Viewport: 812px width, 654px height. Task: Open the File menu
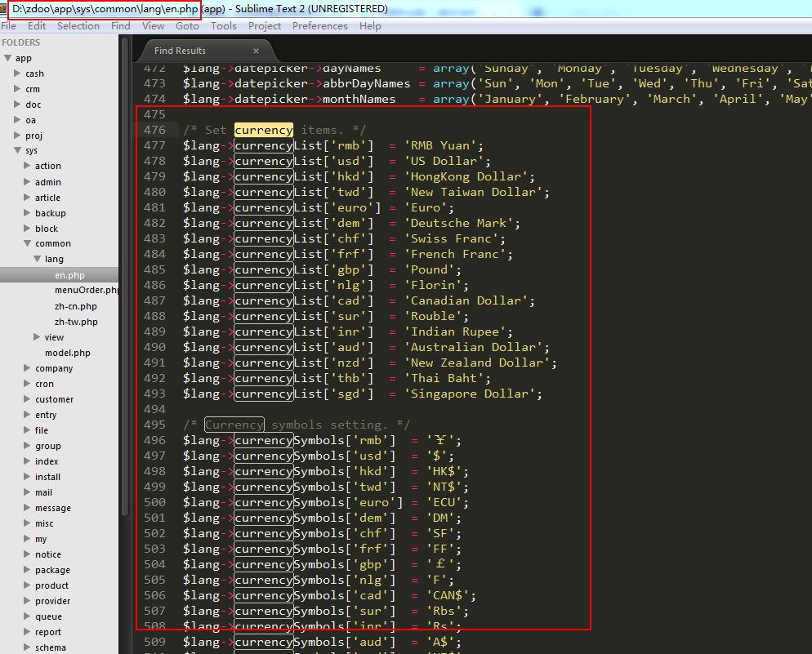tap(9, 26)
